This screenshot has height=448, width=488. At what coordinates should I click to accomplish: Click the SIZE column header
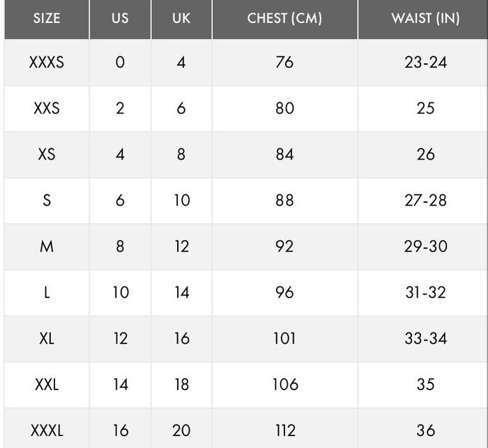coord(47,18)
